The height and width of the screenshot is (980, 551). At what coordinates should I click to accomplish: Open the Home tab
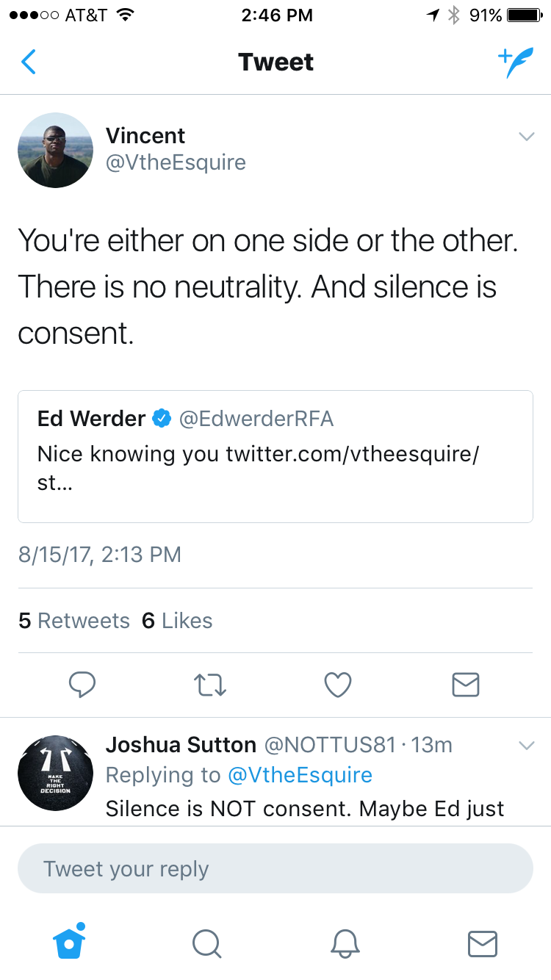pyautogui.click(x=70, y=942)
